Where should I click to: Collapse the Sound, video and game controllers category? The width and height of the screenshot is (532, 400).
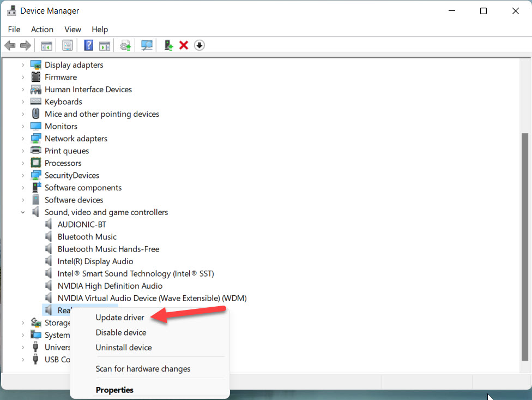coord(22,212)
